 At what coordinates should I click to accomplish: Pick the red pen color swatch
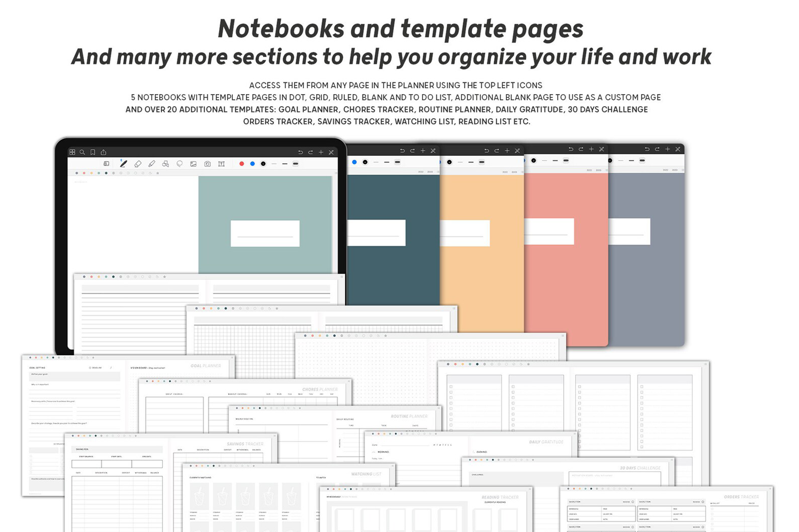click(241, 164)
